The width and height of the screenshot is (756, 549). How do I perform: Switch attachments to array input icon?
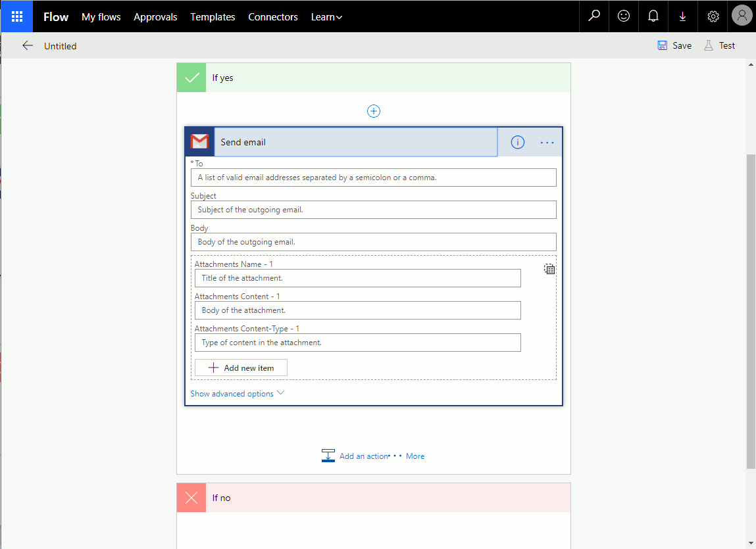[549, 269]
